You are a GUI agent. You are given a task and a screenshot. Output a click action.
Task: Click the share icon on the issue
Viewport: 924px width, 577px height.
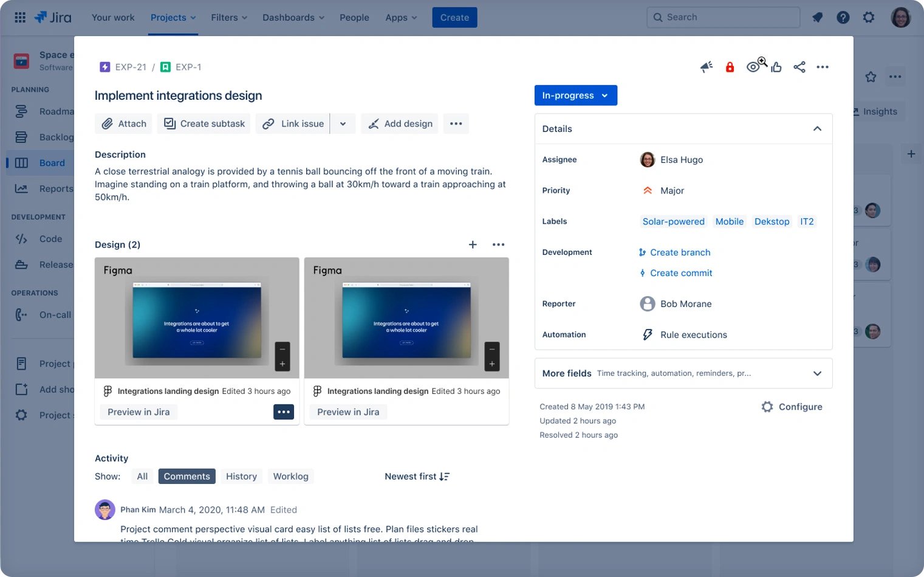coord(799,67)
